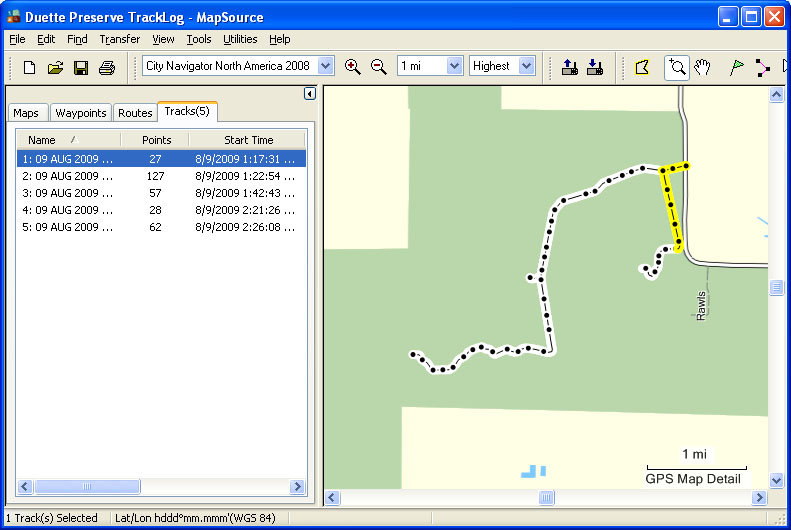Click the Rawls road label on map
The image size is (791, 530).
[701, 306]
